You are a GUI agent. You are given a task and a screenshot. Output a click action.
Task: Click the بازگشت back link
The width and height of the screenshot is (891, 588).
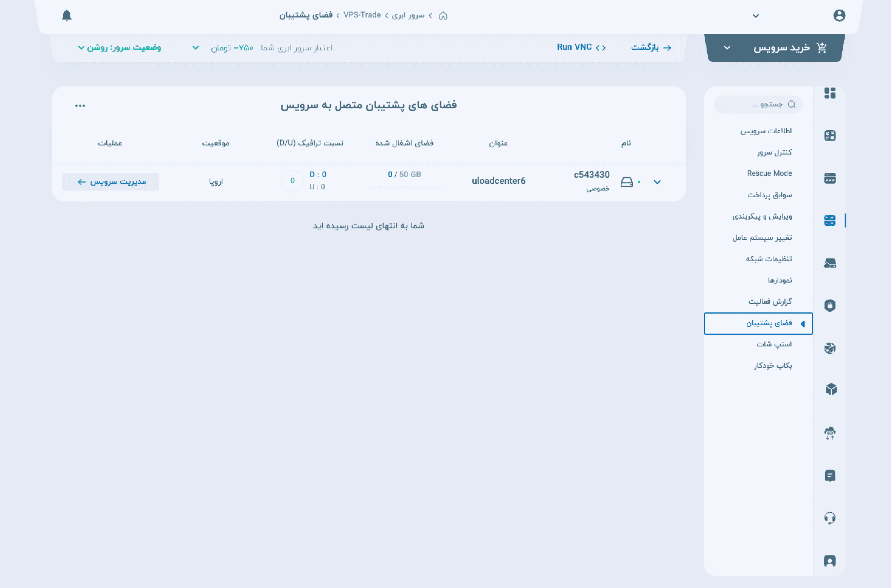[651, 47]
